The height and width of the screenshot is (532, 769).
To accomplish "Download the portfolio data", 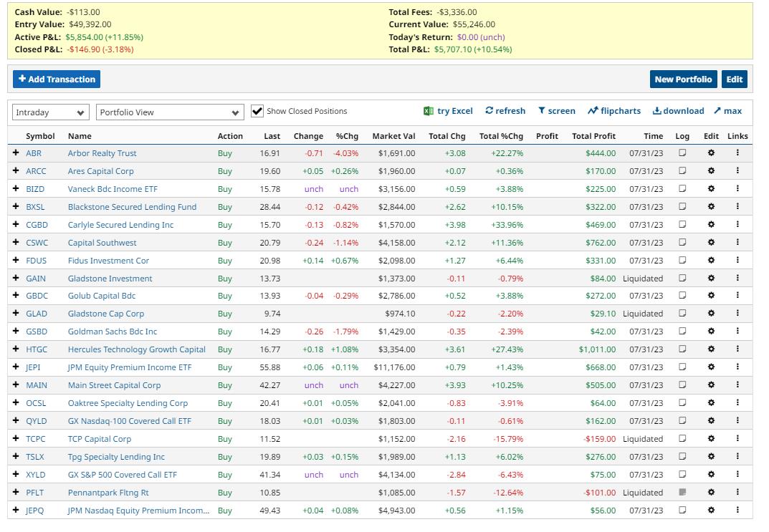I will pyautogui.click(x=678, y=111).
